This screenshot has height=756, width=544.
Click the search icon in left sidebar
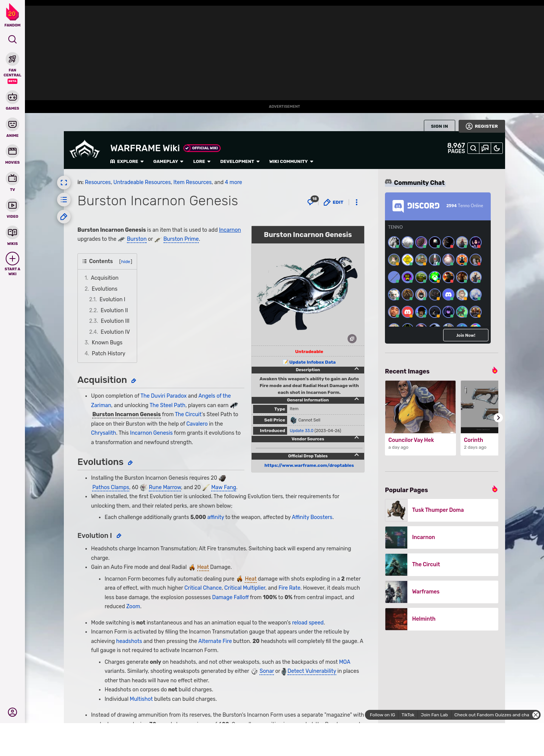tap(12, 39)
